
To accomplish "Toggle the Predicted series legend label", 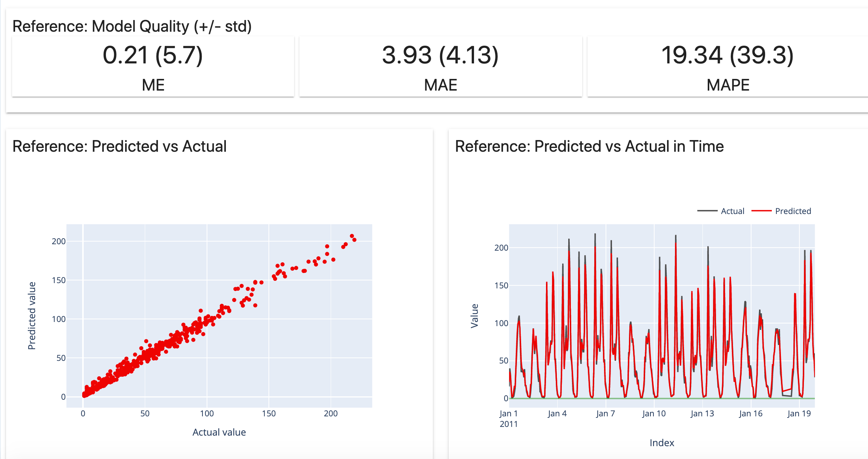I will 793,211.
